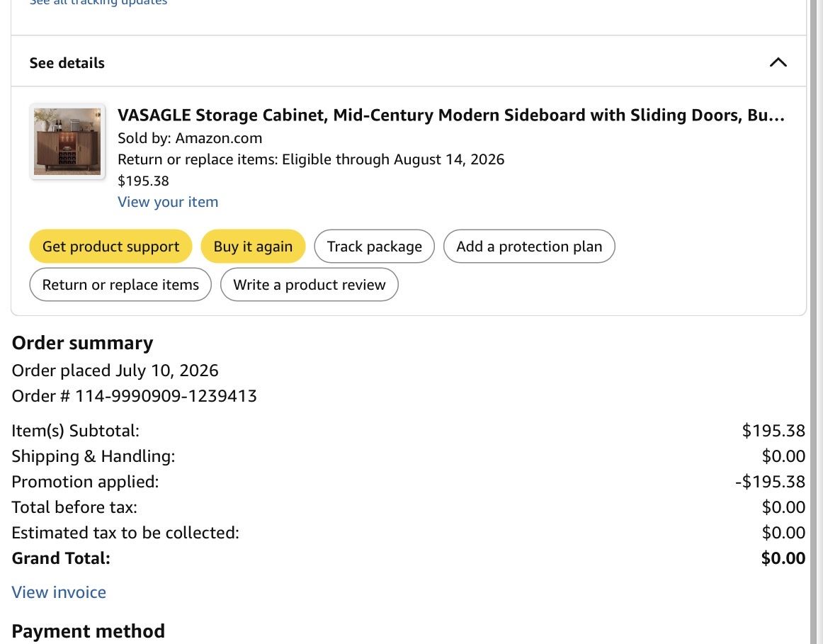The height and width of the screenshot is (644, 823).
Task: Follow the View your item link
Action: (x=168, y=202)
